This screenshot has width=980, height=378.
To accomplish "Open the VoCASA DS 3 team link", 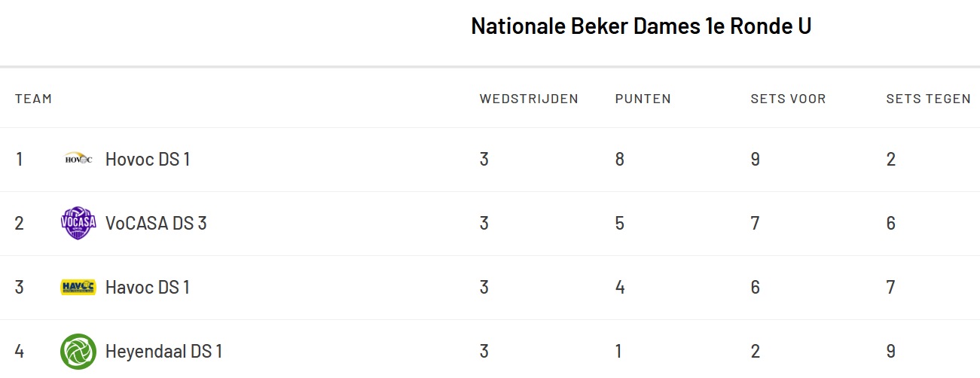I will pyautogui.click(x=156, y=224).
